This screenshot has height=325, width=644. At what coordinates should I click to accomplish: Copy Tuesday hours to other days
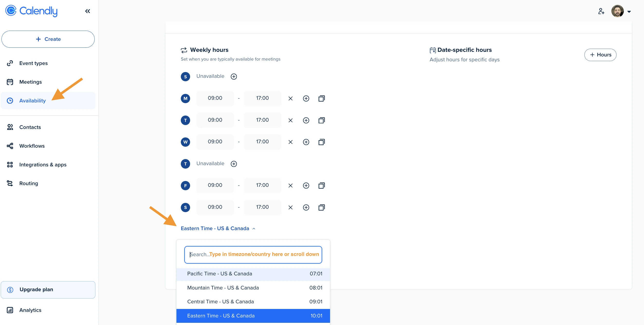pos(322,120)
